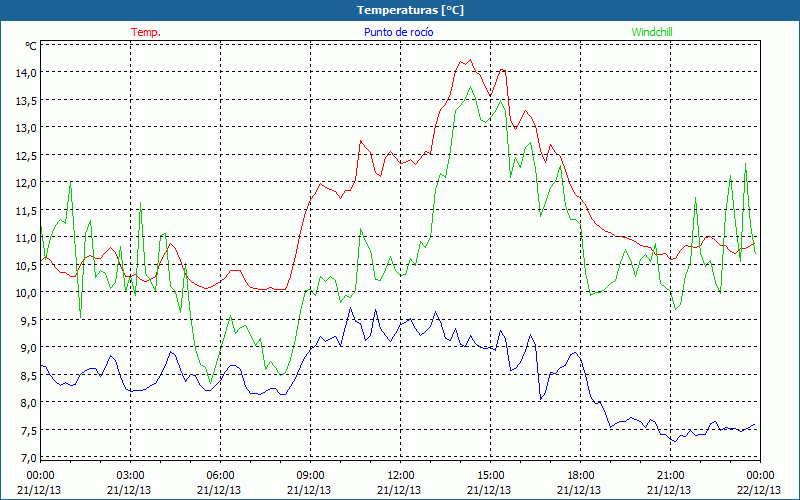Click the 11,5 y-axis value

pyautogui.click(x=27, y=210)
